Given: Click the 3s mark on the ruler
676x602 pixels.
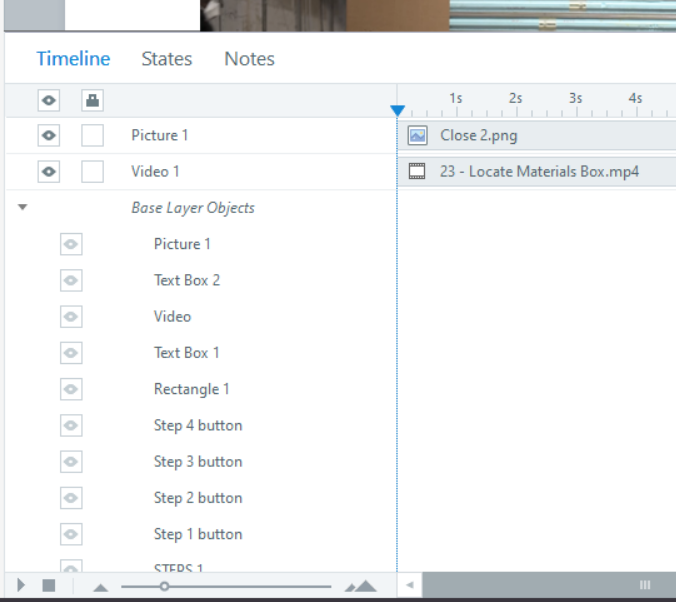Looking at the screenshot, I should coord(576,98).
